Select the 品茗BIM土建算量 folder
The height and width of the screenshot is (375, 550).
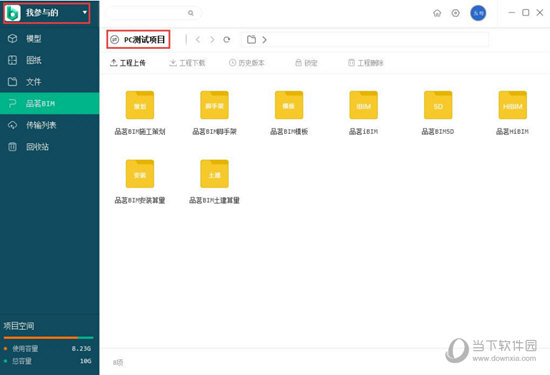tap(214, 182)
